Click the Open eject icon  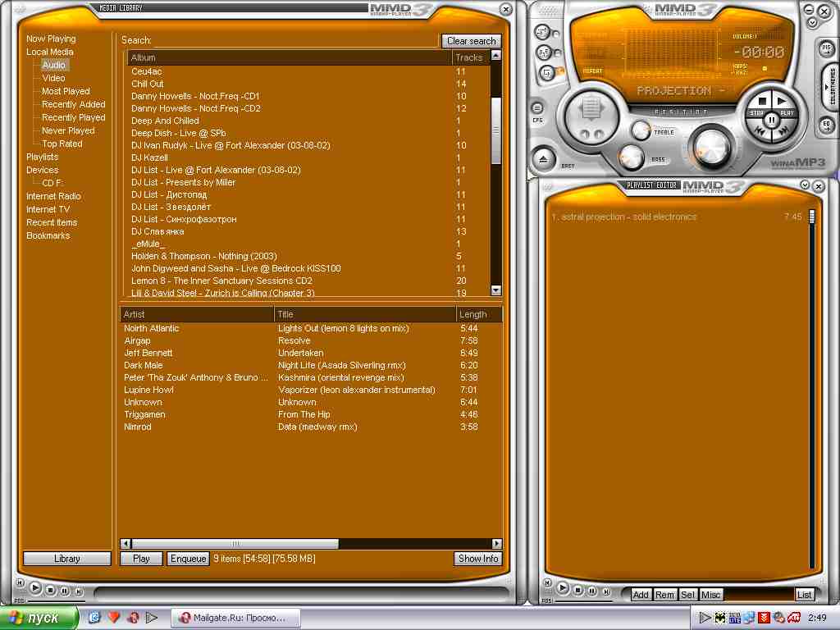tap(543, 159)
